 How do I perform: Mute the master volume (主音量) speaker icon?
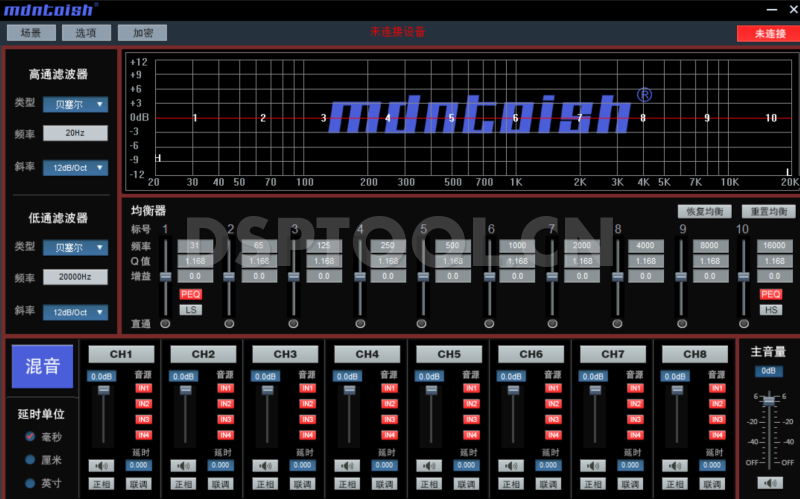tap(770, 482)
